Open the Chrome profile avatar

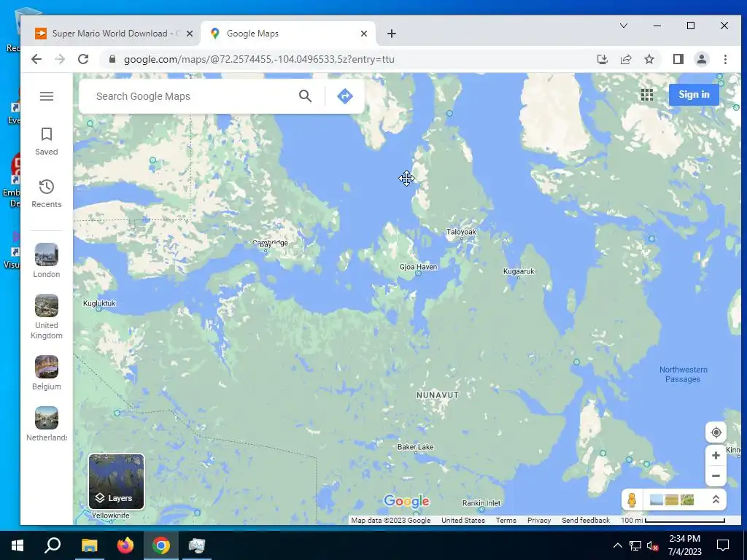701,59
